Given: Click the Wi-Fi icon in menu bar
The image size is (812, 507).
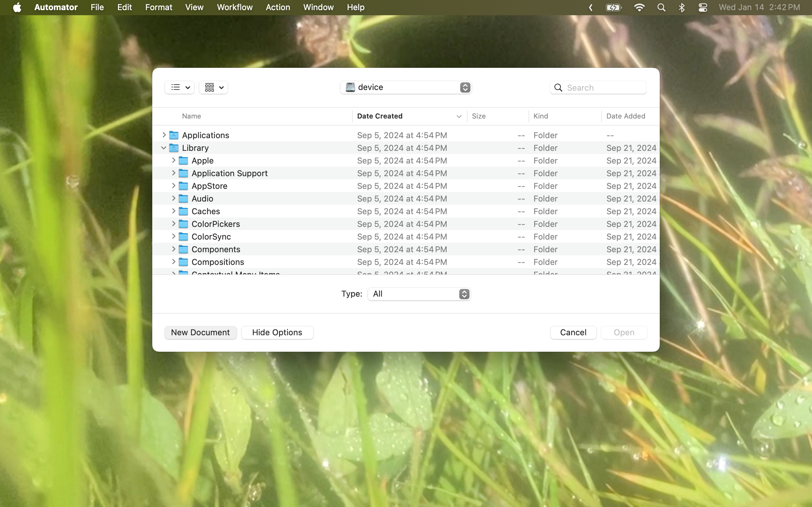Looking at the screenshot, I should (x=639, y=7).
